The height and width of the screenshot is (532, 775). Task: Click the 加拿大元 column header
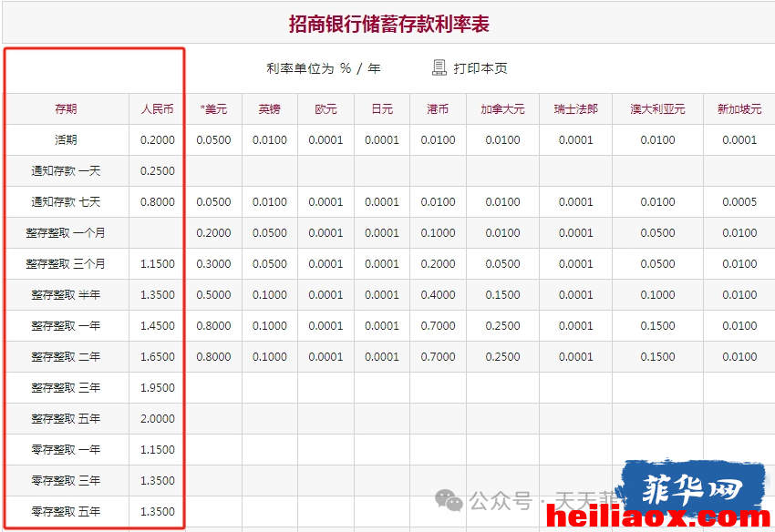point(502,108)
